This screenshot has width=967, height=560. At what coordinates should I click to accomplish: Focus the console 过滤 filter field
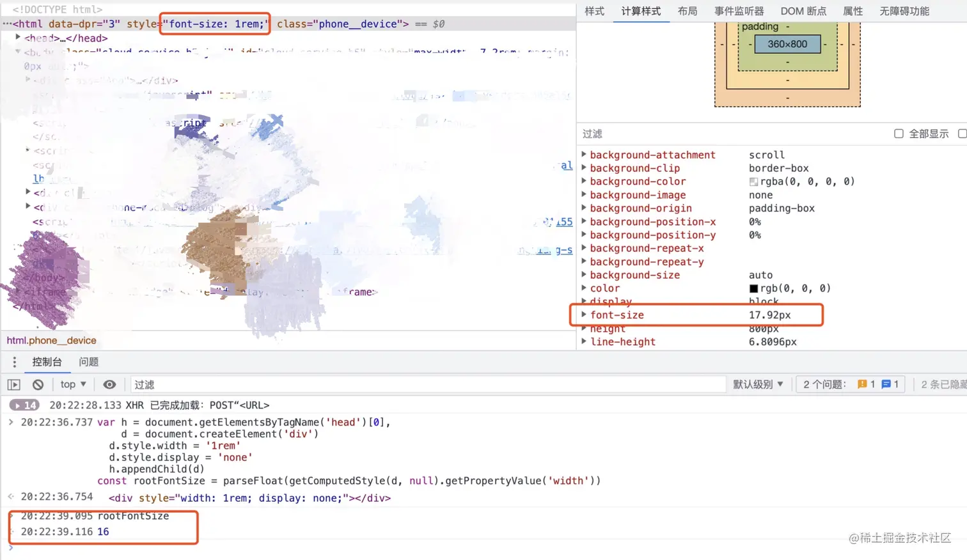(428, 384)
